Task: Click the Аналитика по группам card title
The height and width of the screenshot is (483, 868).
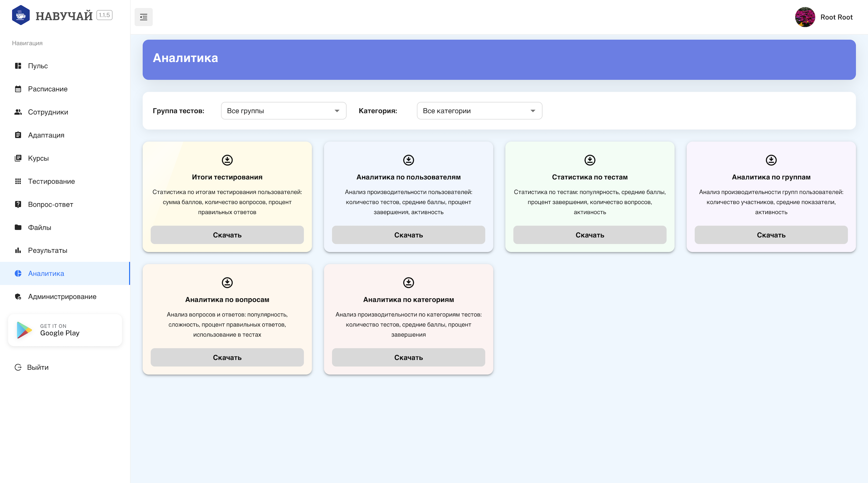Action: pyautogui.click(x=771, y=177)
